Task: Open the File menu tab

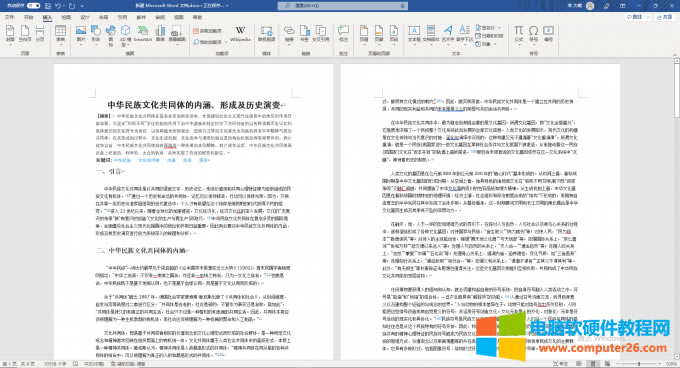Action: (x=9, y=17)
